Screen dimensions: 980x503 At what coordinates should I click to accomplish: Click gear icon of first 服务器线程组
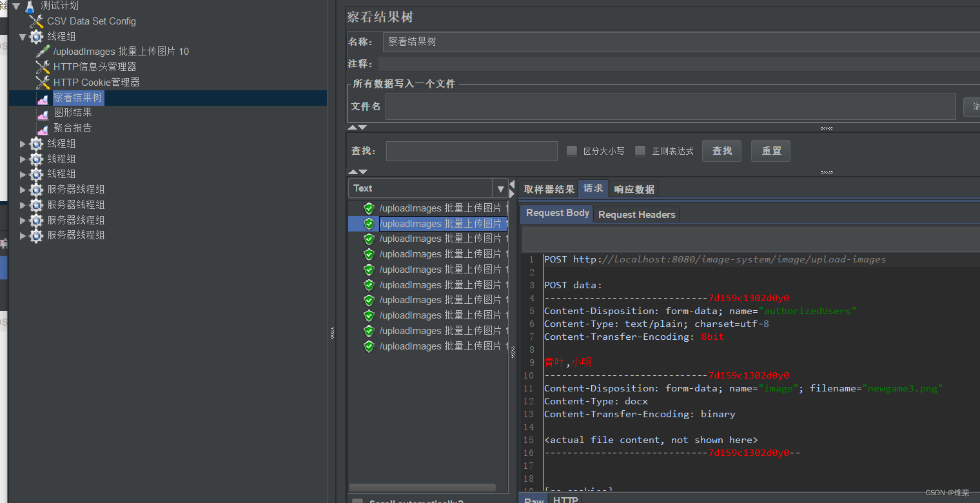pyautogui.click(x=37, y=190)
